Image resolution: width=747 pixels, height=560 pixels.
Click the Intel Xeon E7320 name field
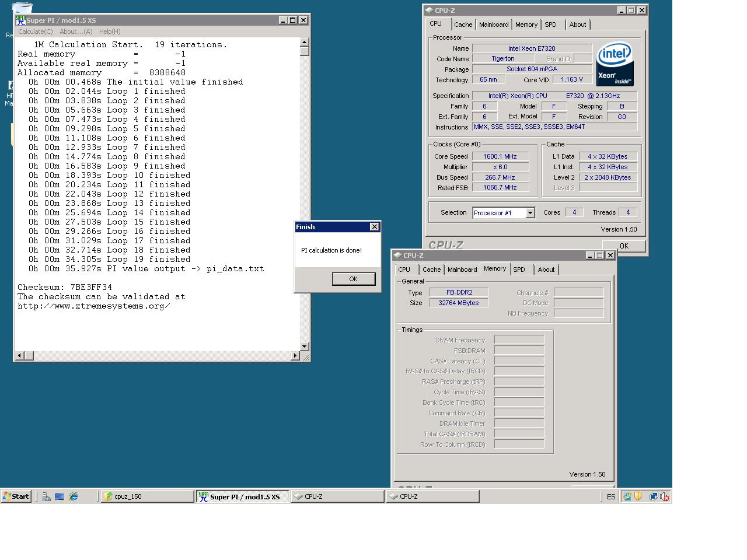532,48
